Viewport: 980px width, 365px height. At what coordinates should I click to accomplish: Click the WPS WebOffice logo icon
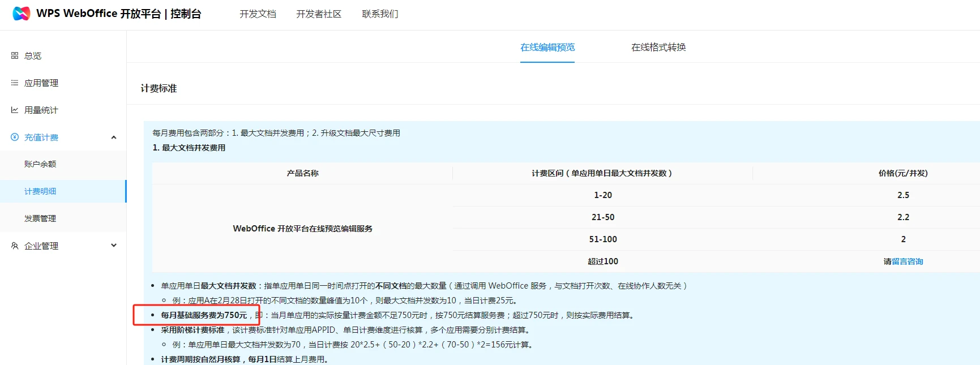[x=21, y=14]
